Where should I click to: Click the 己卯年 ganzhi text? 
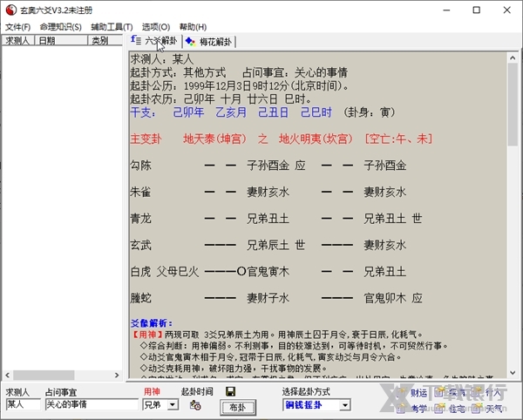coord(188,112)
